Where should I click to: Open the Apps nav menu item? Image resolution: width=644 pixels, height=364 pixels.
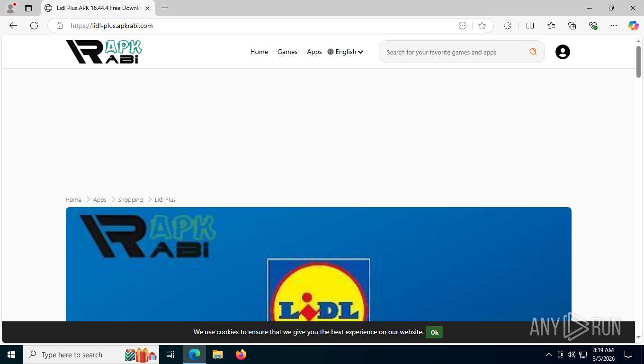[x=314, y=52]
